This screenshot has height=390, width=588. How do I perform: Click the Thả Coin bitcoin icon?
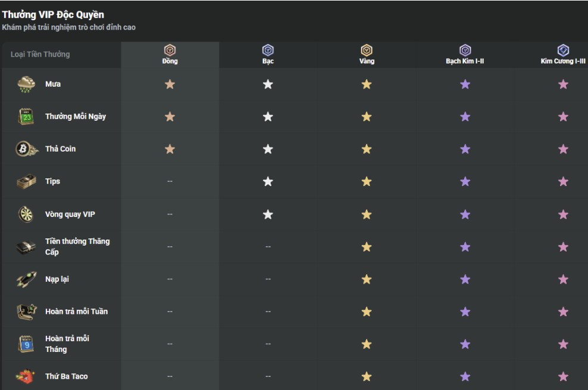[x=26, y=149]
